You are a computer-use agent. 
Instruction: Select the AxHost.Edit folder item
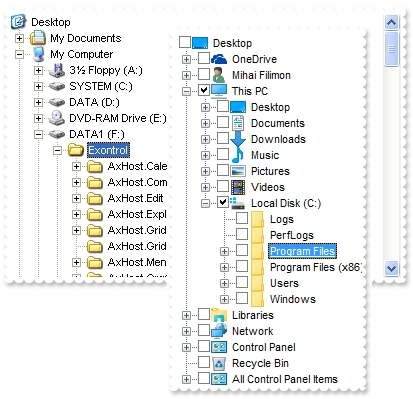135,198
